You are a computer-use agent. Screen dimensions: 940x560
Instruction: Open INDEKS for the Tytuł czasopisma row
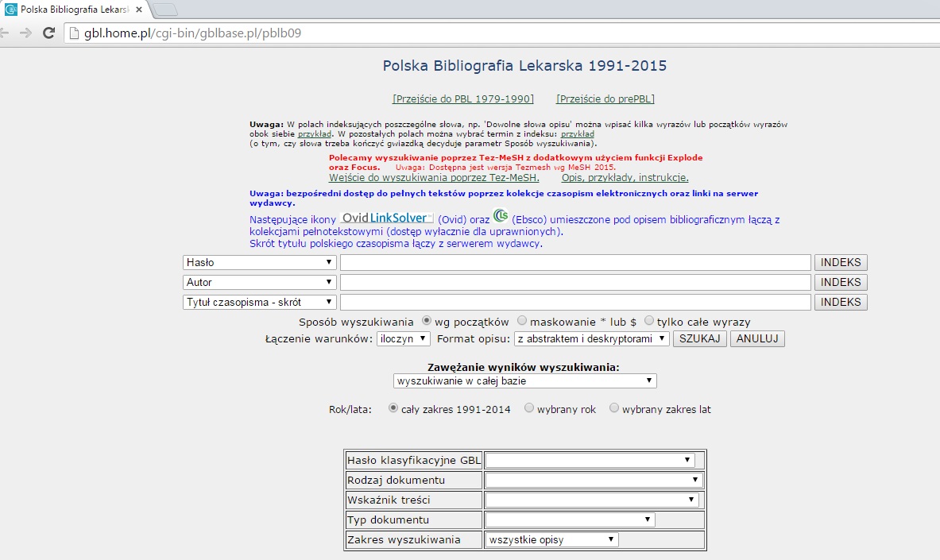(841, 302)
